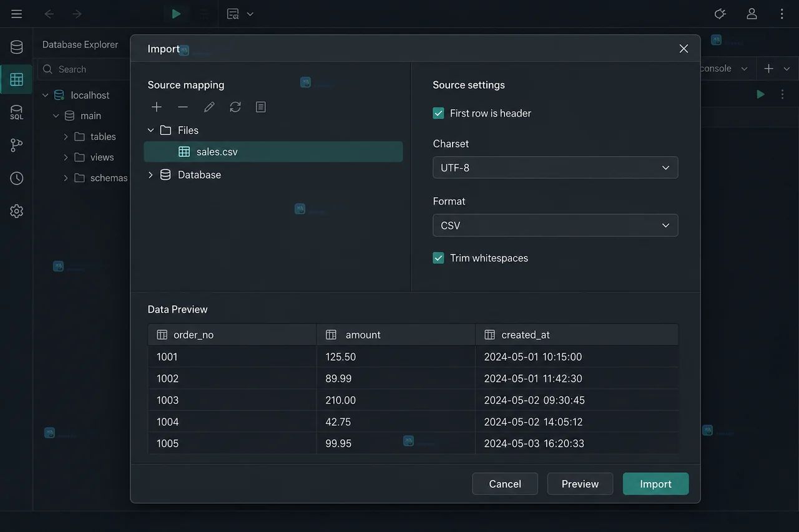Open the document properties icon in Source mapping
Screen dimensions: 799x532
[261, 107]
